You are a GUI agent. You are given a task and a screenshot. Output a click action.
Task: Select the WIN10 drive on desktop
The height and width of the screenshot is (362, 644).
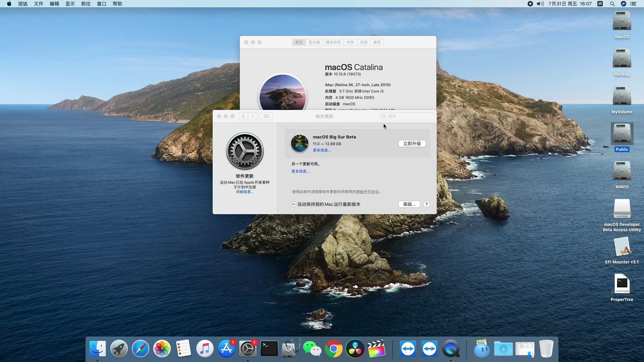622,172
